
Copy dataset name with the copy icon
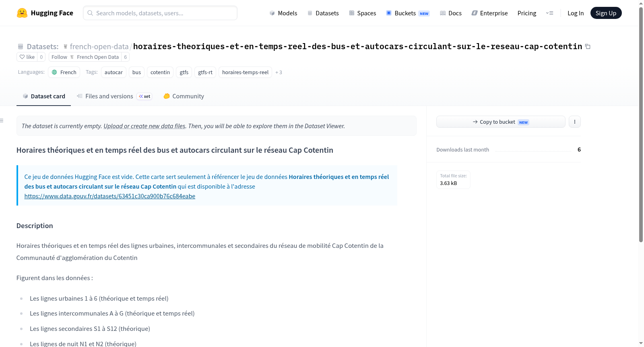coord(588,47)
